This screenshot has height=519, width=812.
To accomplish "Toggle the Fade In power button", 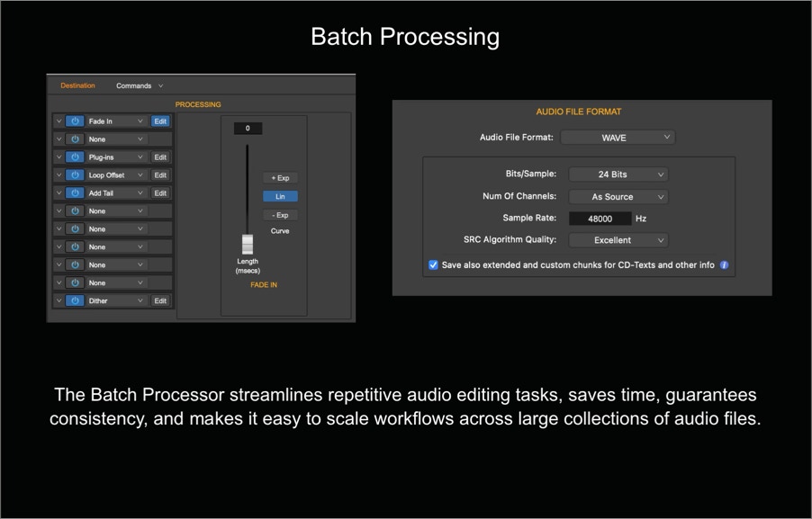I will coord(76,121).
